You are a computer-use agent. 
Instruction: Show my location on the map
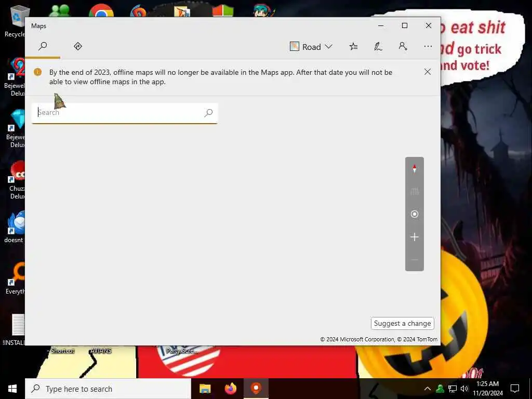pyautogui.click(x=414, y=214)
